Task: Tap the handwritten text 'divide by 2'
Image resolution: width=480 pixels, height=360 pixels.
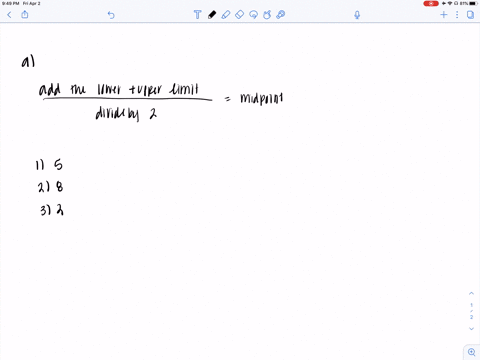Action: point(126,114)
